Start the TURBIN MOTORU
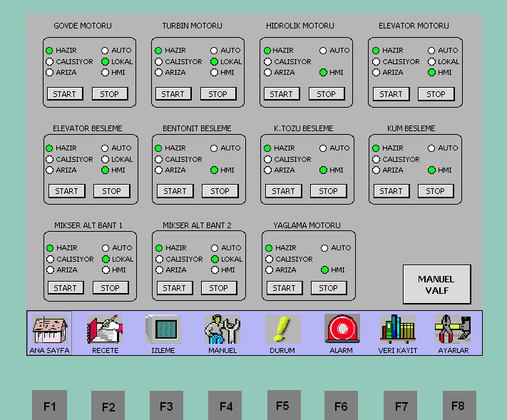This screenshot has width=507, height=420. (173, 93)
